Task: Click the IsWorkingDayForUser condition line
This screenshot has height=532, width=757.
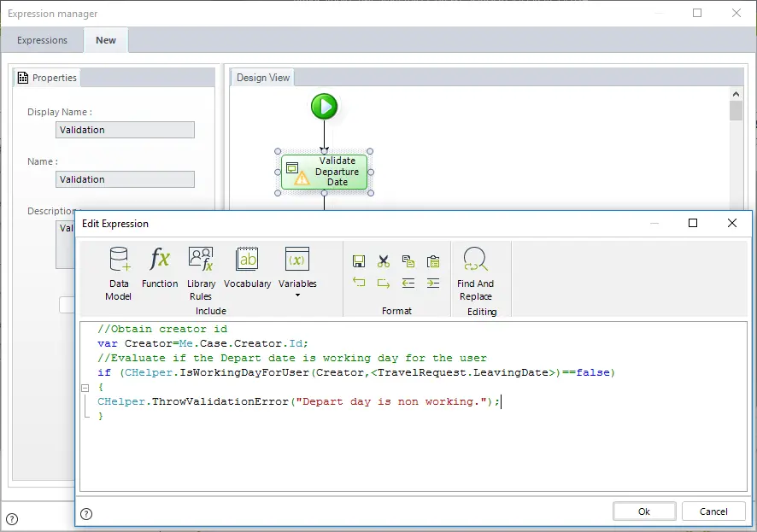Action: (x=356, y=372)
